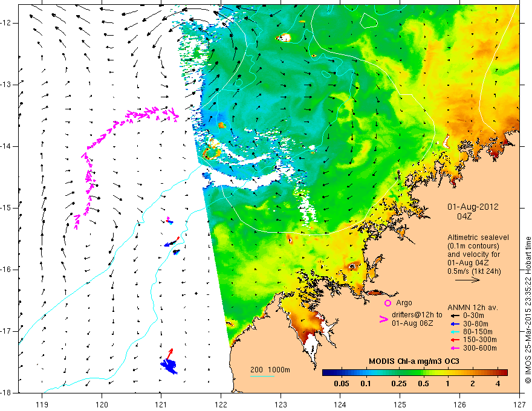Click the colorbar tick label 2
Viewport: 532px width, 411px height.
[473, 384]
